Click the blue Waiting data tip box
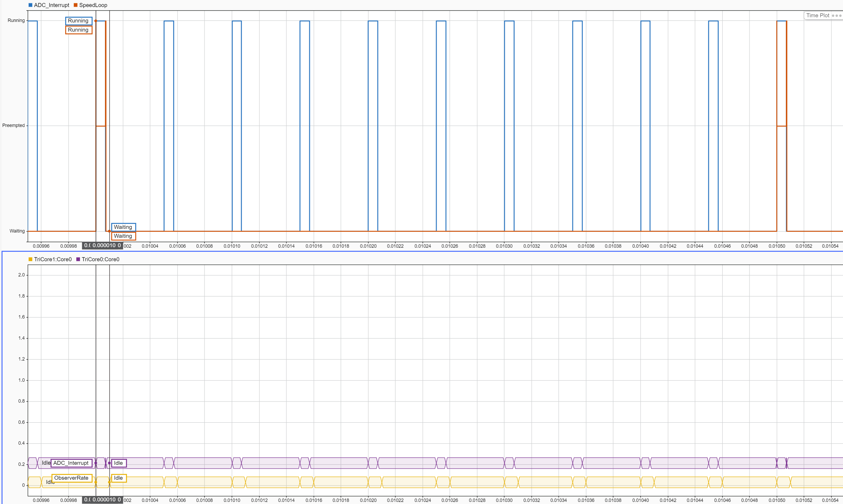The height and width of the screenshot is (504, 843). tap(123, 227)
